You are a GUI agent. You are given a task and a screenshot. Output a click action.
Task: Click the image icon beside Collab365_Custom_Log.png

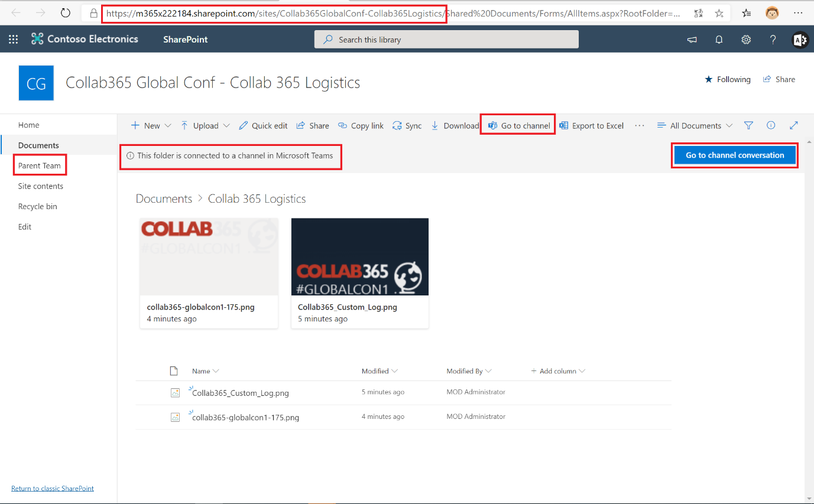pos(175,392)
